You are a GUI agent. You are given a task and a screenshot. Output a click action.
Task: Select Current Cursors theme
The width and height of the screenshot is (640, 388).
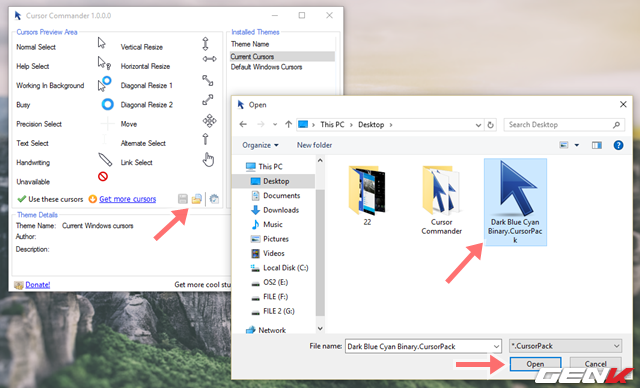click(x=282, y=57)
